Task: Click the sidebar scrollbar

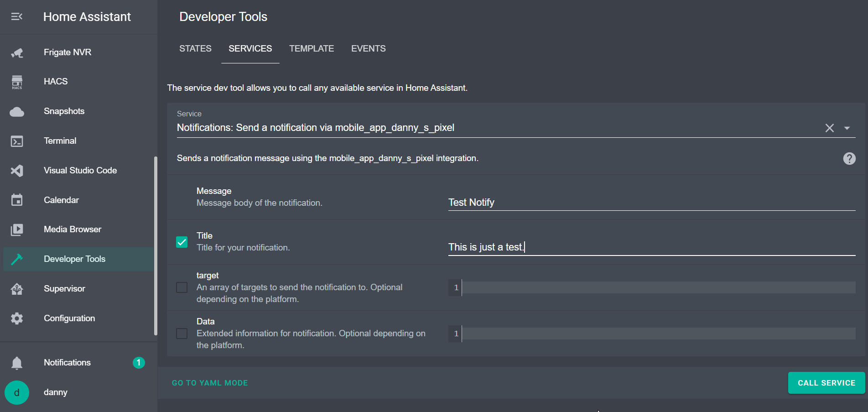Action: tap(156, 246)
